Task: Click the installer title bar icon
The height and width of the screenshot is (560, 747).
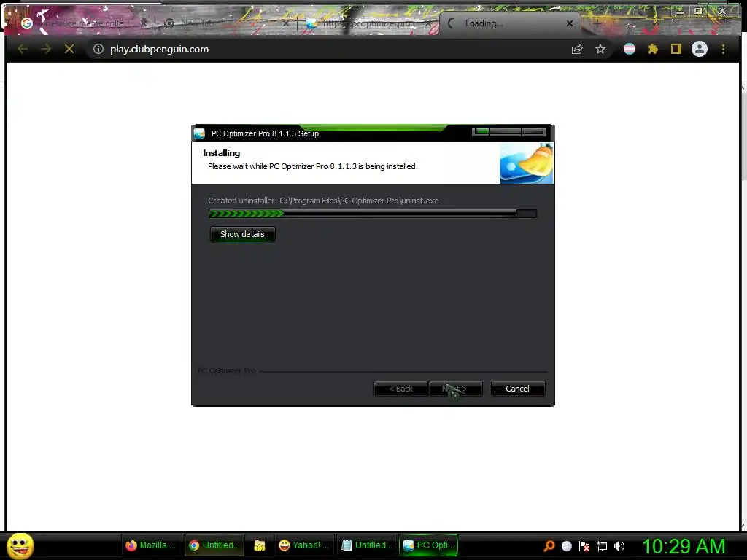Action: [x=199, y=133]
